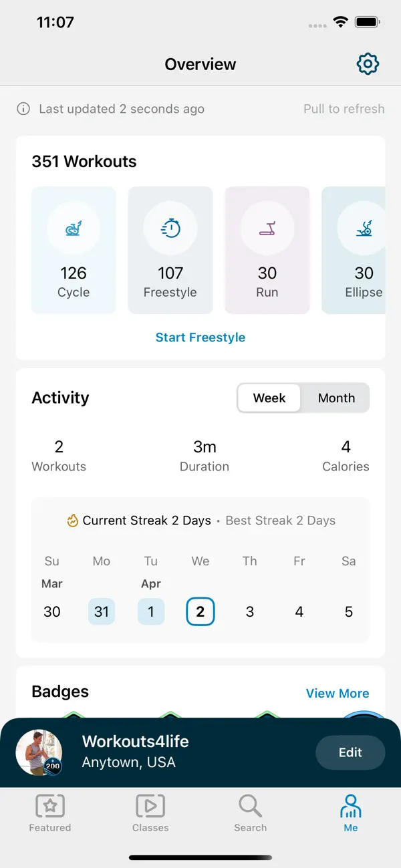401x868 pixels.
Task: Open View More badges
Action: (338, 693)
